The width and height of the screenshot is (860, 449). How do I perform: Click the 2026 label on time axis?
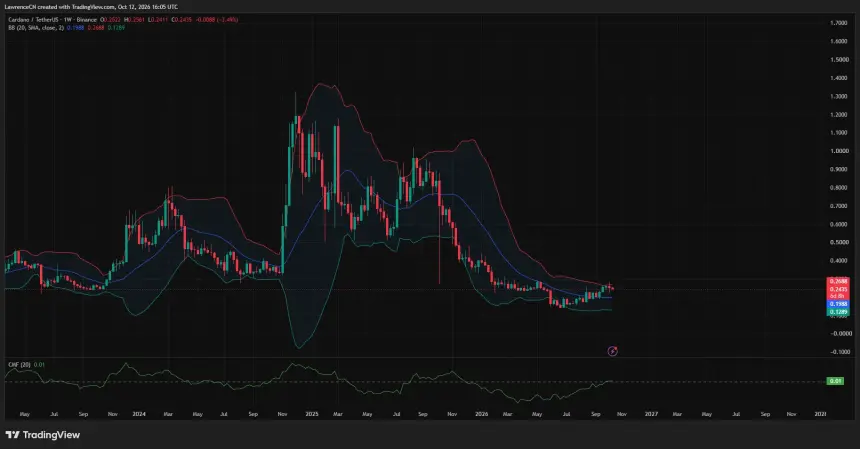[x=482, y=414]
